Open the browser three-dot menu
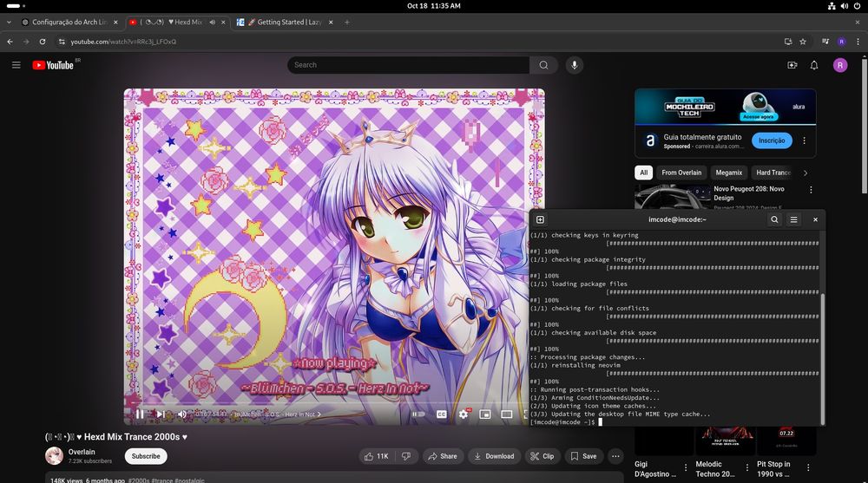Image resolution: width=868 pixels, height=483 pixels. [x=858, y=42]
